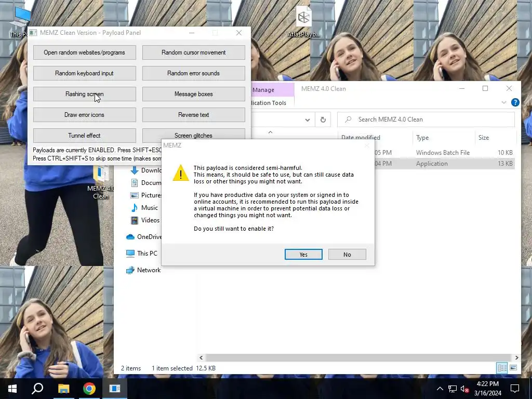The image size is (532, 399).
Task: Toggle the Tunnel effect payload
Action: point(85,136)
